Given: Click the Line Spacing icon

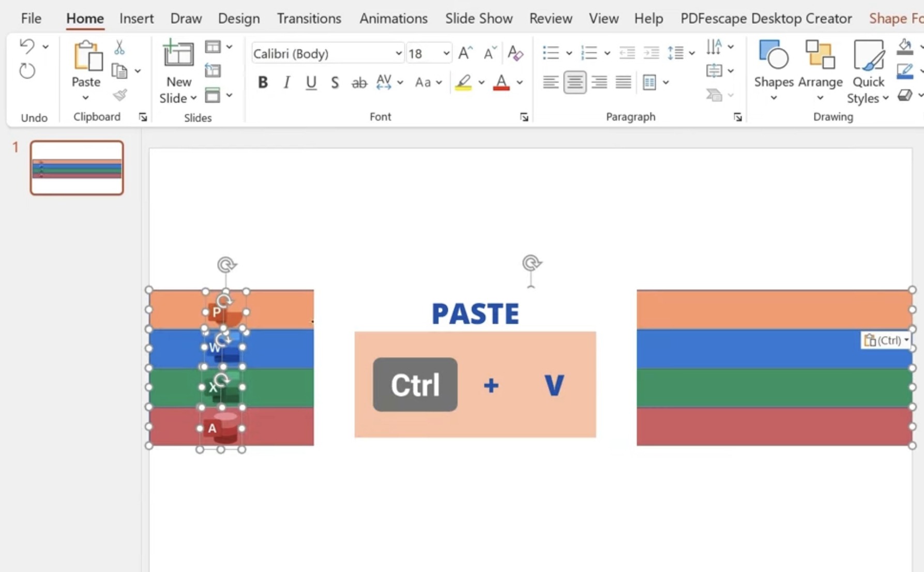Looking at the screenshot, I should pyautogui.click(x=676, y=53).
